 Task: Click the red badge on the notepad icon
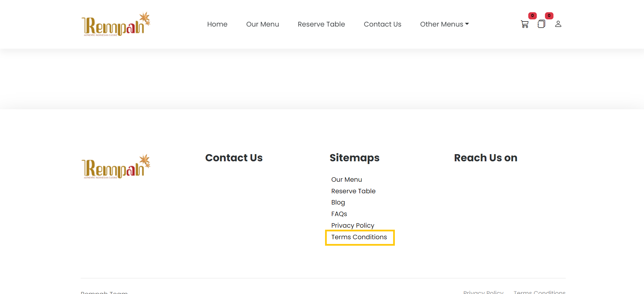549,16
